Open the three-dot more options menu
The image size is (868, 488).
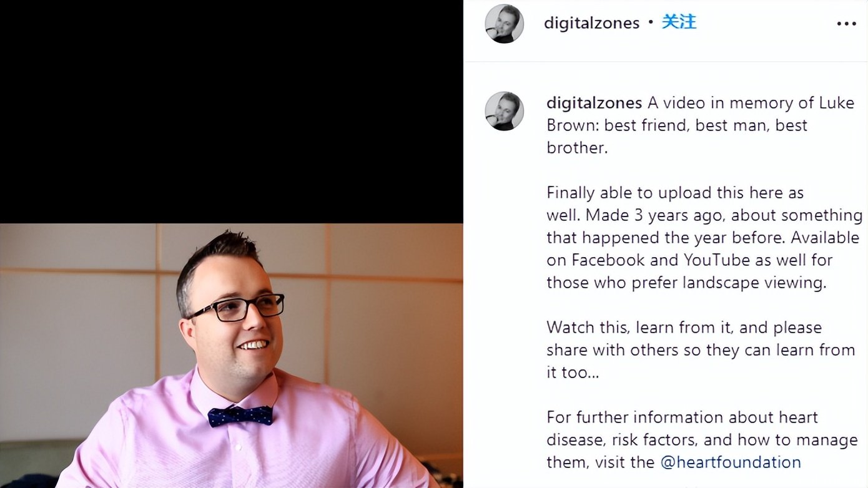(x=846, y=24)
